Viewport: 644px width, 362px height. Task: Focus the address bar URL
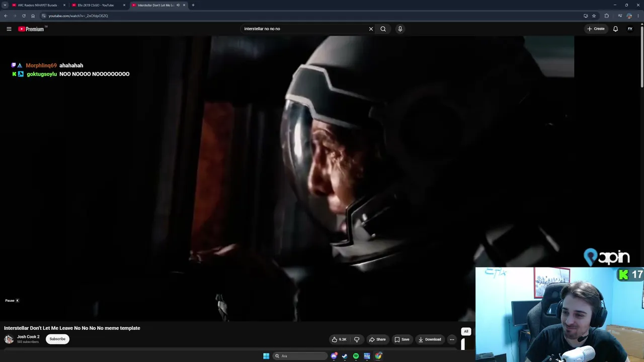tap(78, 16)
